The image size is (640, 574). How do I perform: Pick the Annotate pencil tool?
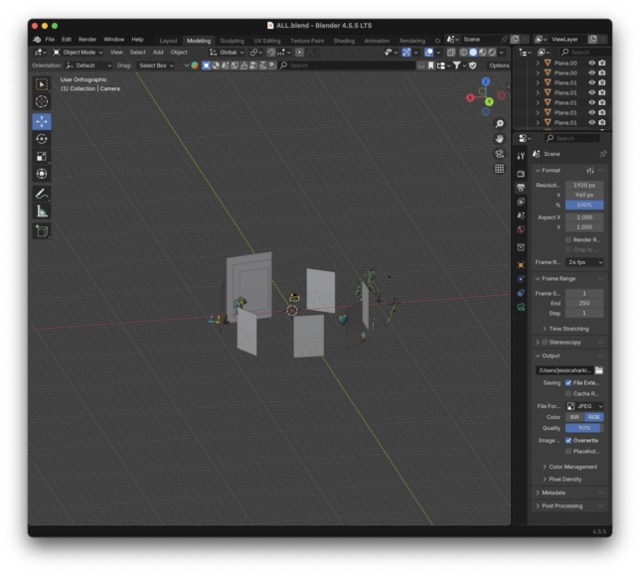point(42,193)
